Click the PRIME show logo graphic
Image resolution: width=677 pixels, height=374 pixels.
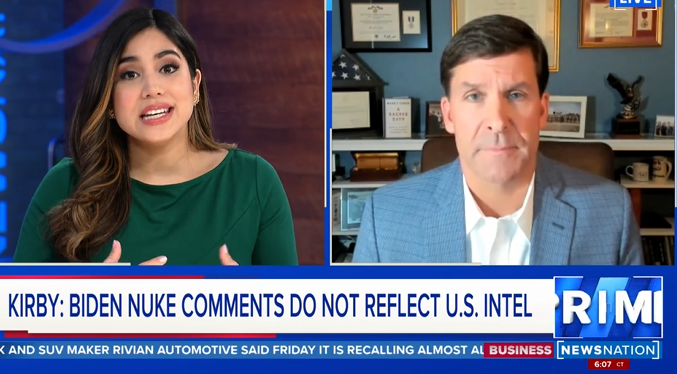click(608, 307)
